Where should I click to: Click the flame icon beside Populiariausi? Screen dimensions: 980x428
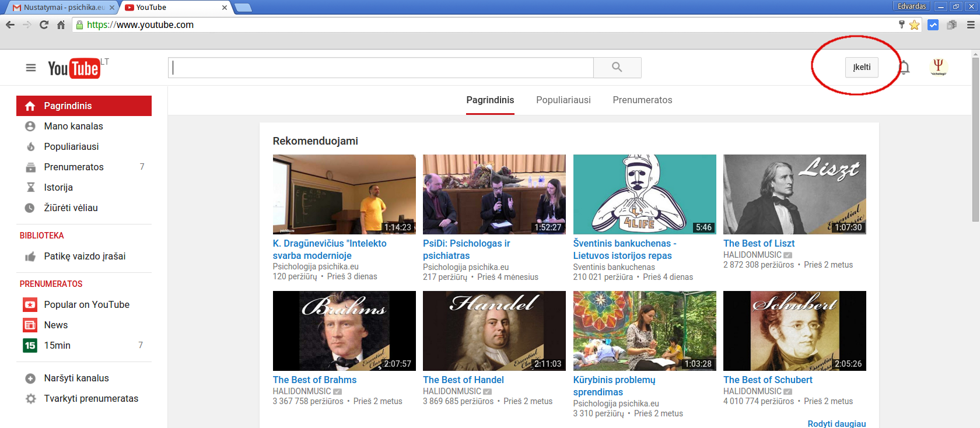[30, 146]
